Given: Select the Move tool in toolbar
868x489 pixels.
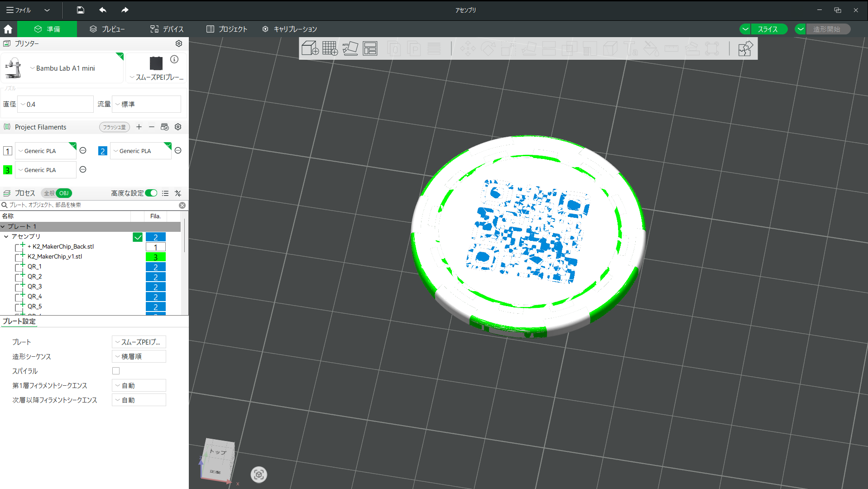Looking at the screenshot, I should 468,48.
